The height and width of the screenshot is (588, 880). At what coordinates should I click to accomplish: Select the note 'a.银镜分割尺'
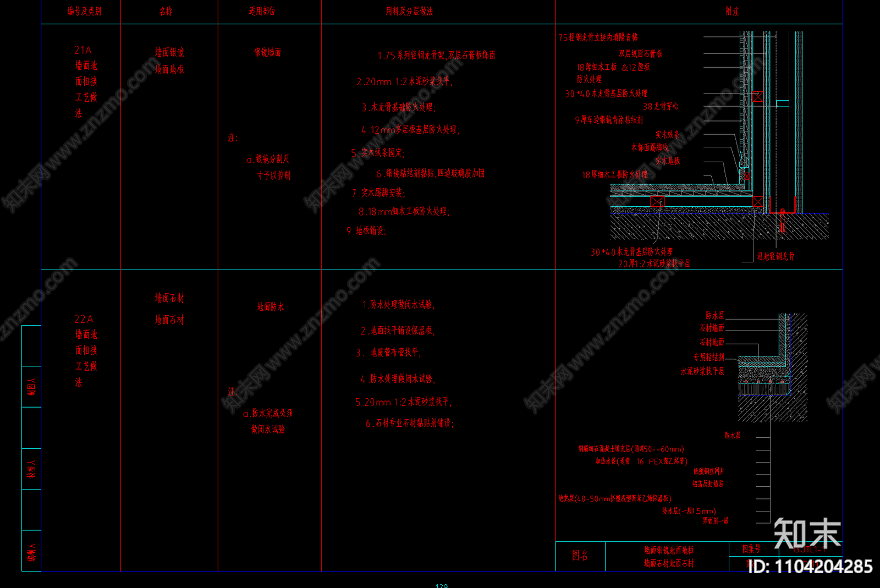(x=268, y=159)
